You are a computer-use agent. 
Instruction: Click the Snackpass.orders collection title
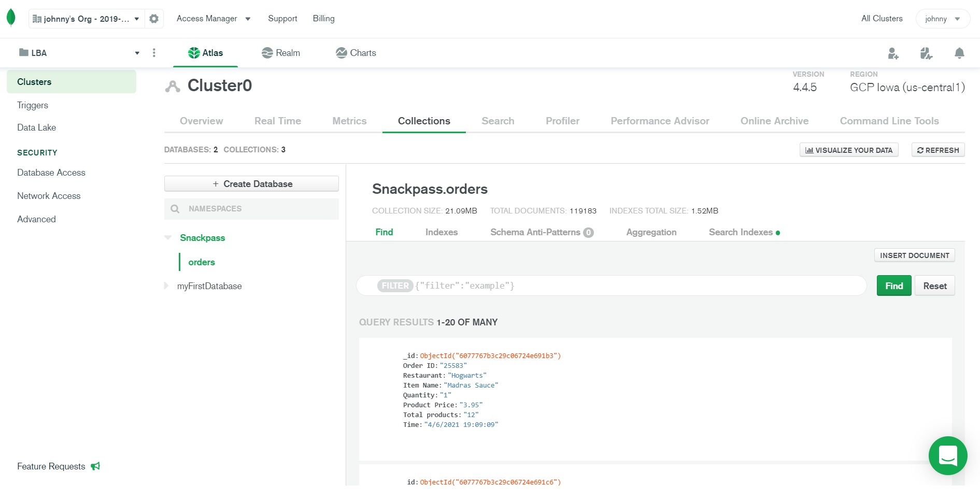430,189
